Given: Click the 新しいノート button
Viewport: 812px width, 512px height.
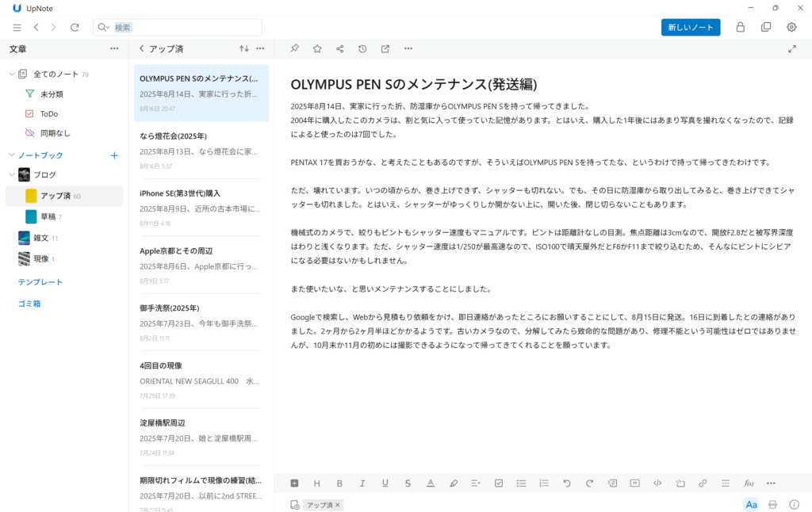Looking at the screenshot, I should point(691,27).
